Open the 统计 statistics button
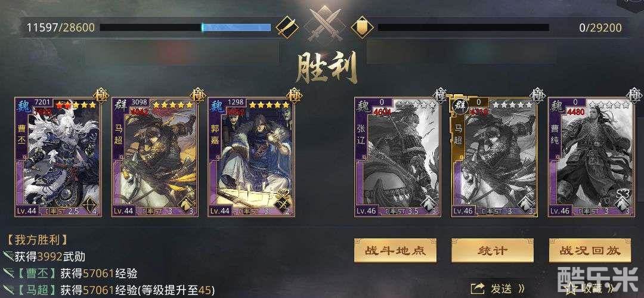 (493, 250)
